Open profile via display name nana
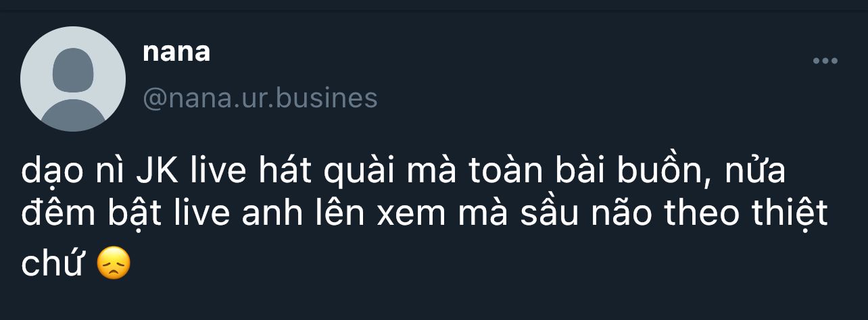 (x=176, y=53)
